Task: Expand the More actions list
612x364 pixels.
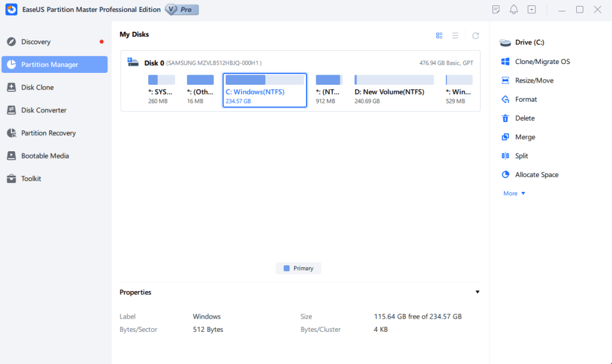Action: 513,193
